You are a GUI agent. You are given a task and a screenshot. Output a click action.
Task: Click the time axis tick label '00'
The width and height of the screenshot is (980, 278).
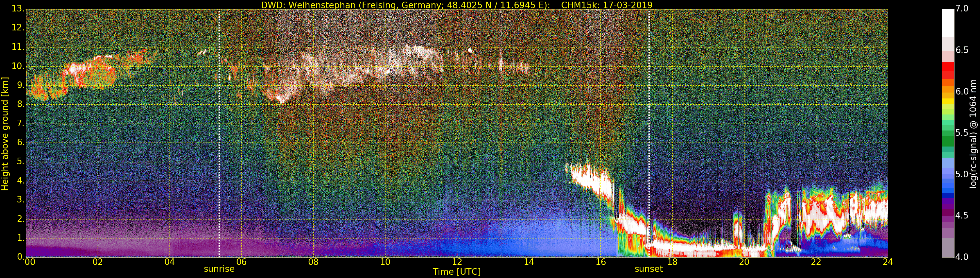(x=30, y=262)
